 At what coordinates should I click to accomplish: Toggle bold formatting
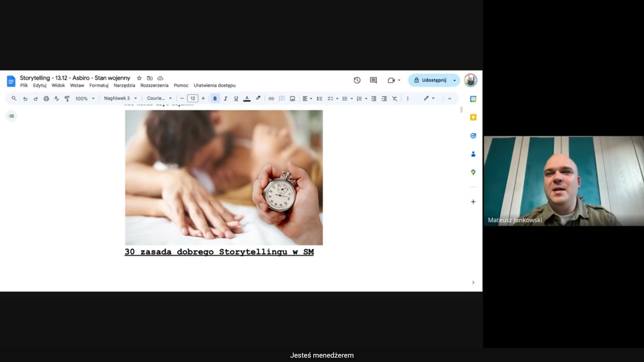click(x=215, y=99)
